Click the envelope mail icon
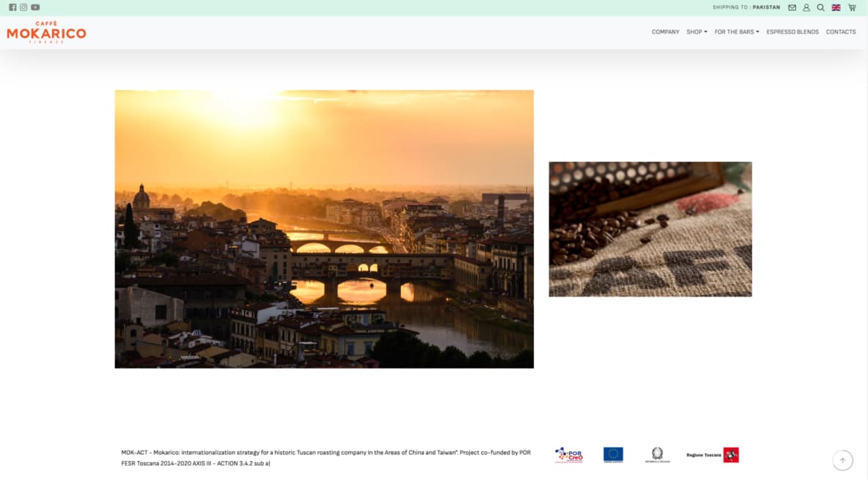The width and height of the screenshot is (868, 480). coord(792,7)
